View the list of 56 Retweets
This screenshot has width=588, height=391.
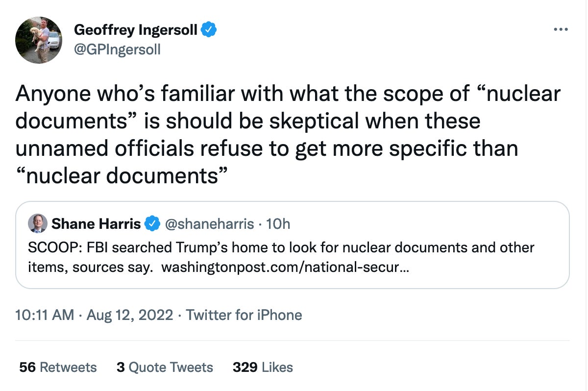click(x=58, y=367)
